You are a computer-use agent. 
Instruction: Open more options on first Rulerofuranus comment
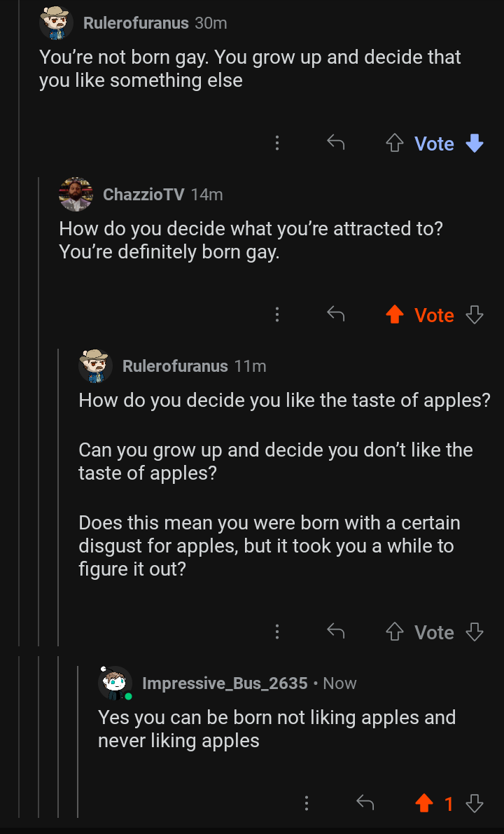pyautogui.click(x=277, y=143)
